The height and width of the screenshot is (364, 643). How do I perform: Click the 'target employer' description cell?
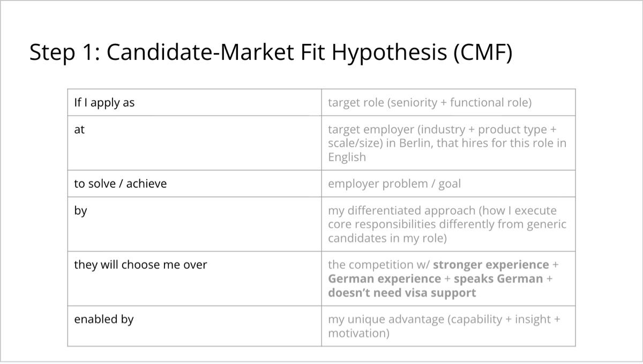click(448, 143)
